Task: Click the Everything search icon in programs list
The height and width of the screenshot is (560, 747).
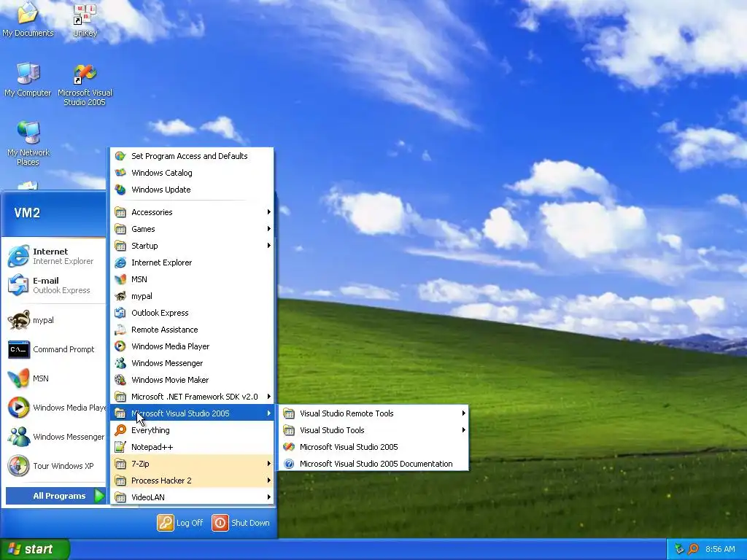Action: point(120,430)
